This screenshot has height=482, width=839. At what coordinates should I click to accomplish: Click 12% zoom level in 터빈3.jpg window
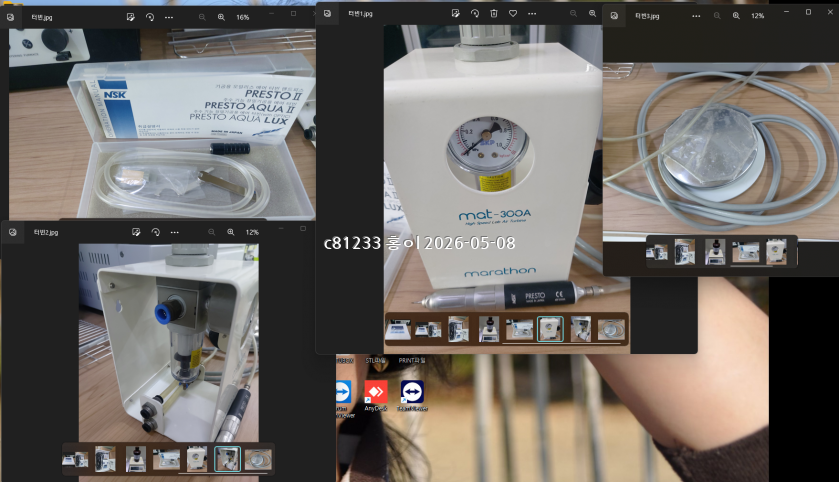[x=758, y=16]
